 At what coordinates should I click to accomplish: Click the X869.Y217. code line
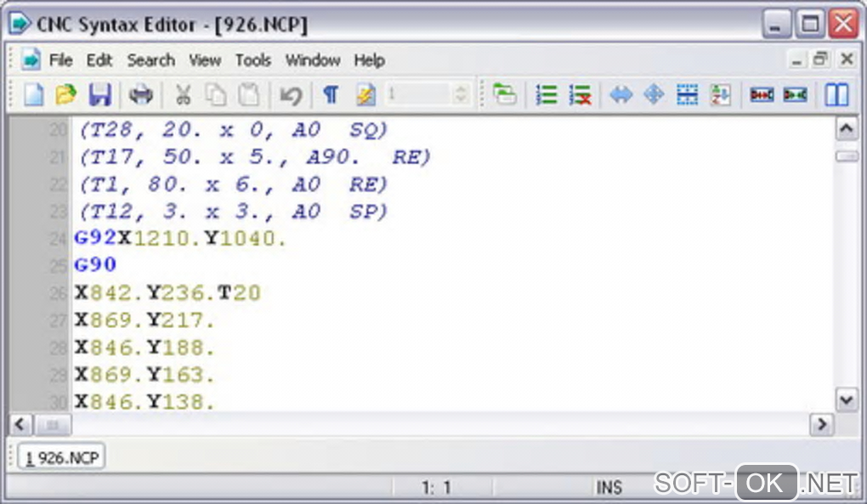coord(144,320)
